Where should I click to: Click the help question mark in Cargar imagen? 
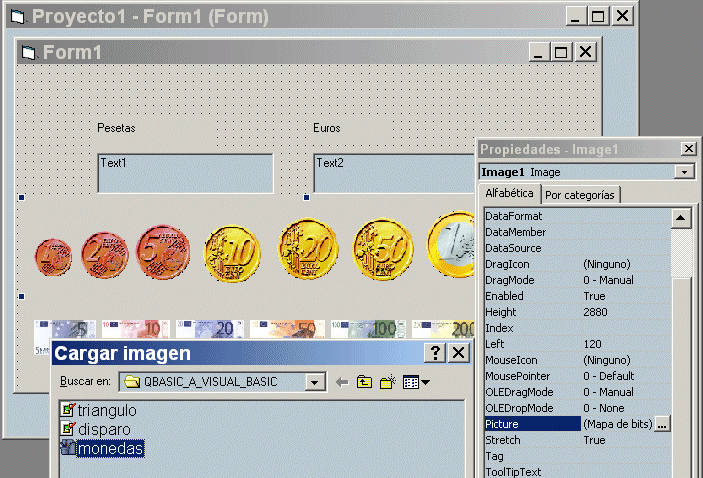point(435,353)
